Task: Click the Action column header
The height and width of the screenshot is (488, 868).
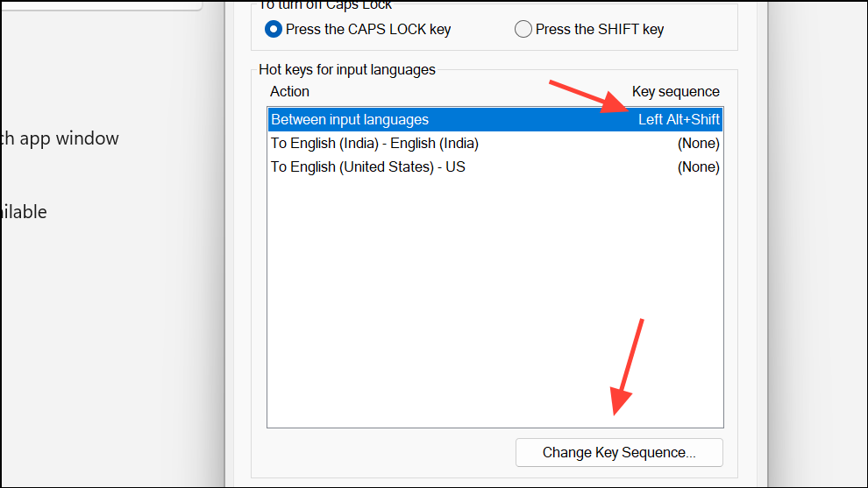Action: [x=289, y=91]
